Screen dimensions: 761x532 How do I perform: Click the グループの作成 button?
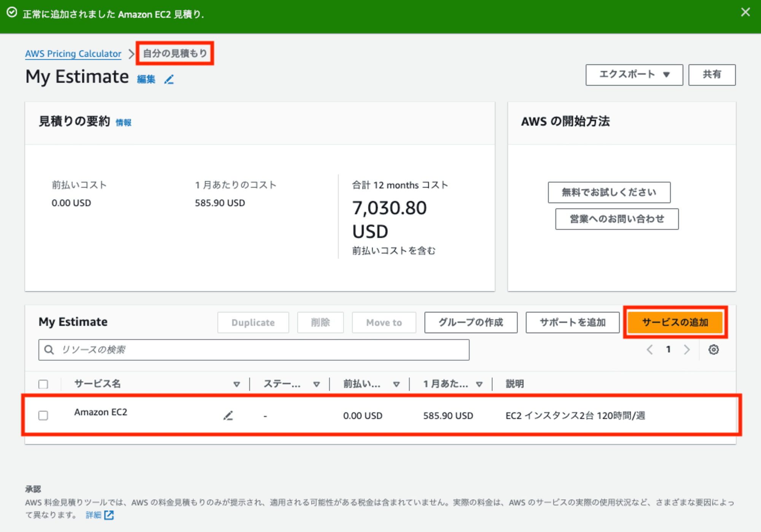[471, 322]
